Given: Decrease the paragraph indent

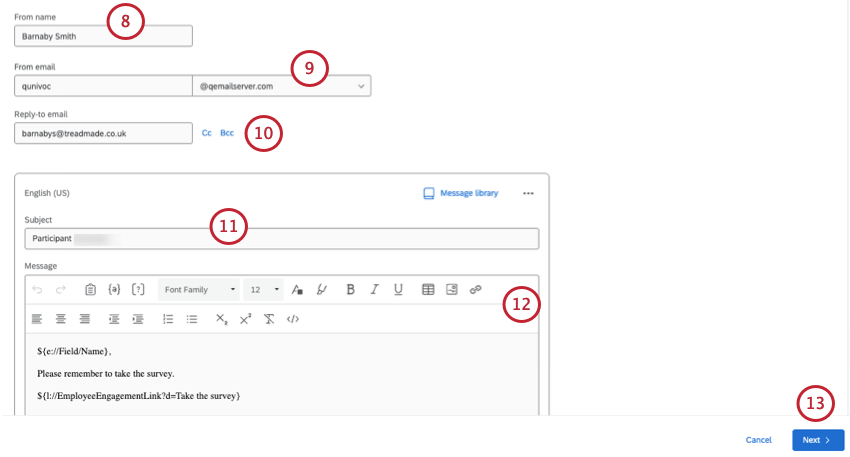Looking at the screenshot, I should click(x=114, y=319).
